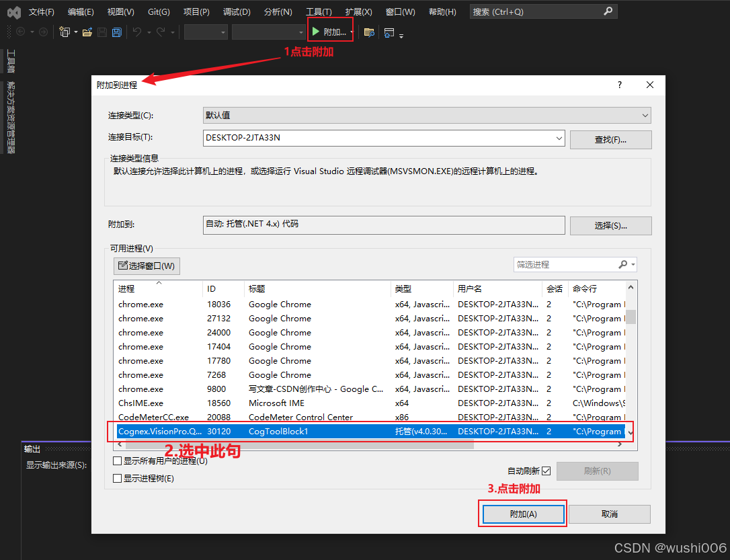Viewport: 730px width, 560px height.
Task: Click the navigate forward arrow icon
Action: click(43, 32)
